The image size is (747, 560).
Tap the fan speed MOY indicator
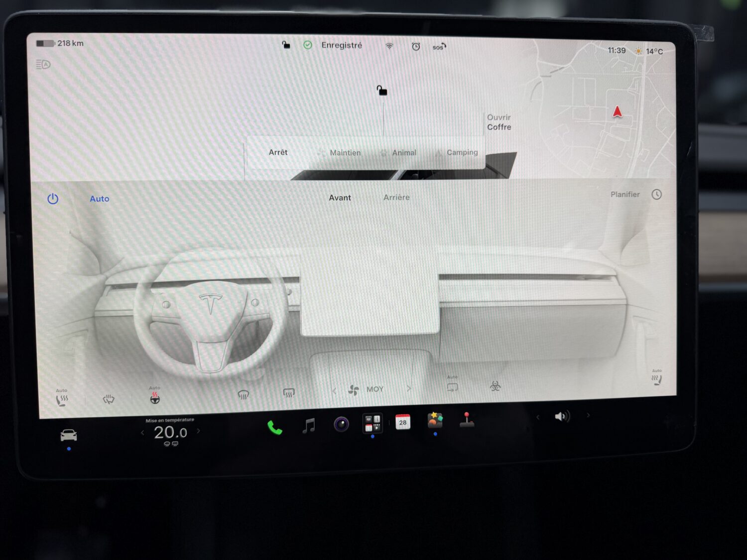tap(366, 390)
